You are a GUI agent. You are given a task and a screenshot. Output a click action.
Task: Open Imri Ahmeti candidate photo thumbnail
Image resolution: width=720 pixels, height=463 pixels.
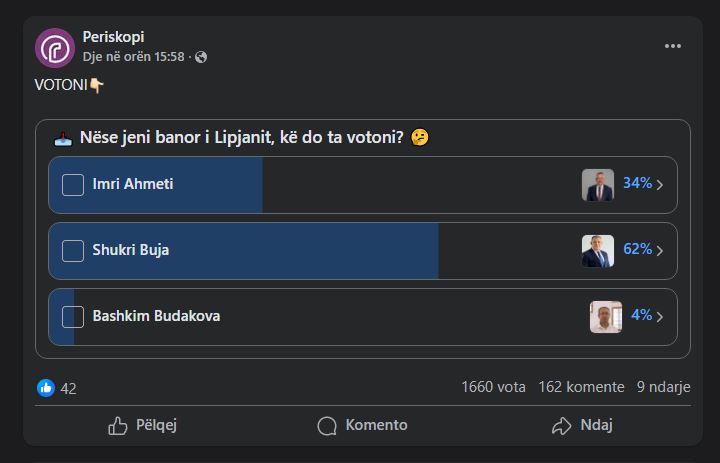pos(598,185)
